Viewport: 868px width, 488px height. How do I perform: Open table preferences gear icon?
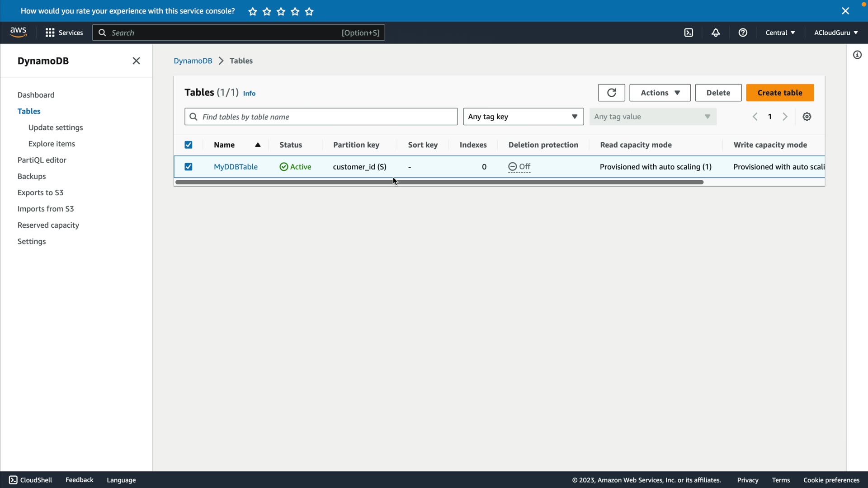(x=807, y=117)
